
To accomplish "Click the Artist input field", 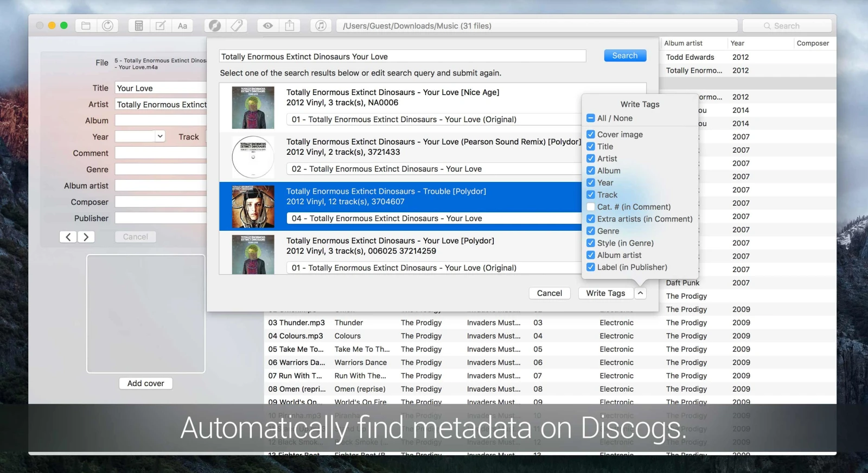I will (161, 104).
